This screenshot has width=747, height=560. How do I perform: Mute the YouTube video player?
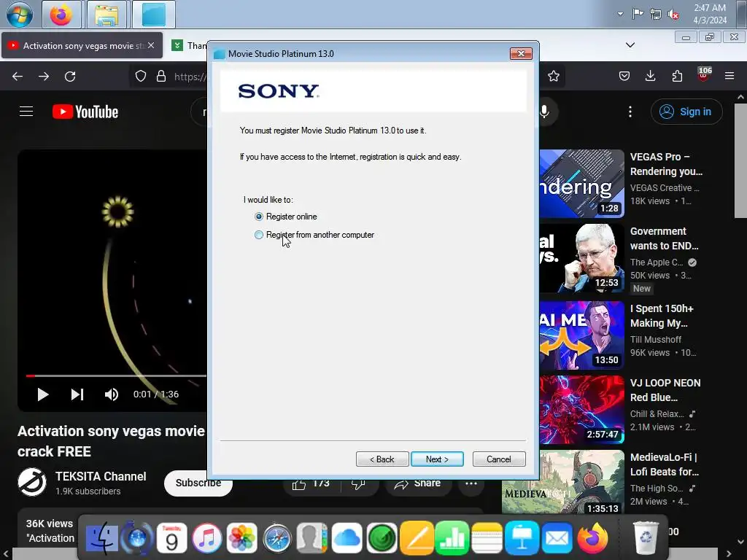click(x=112, y=394)
